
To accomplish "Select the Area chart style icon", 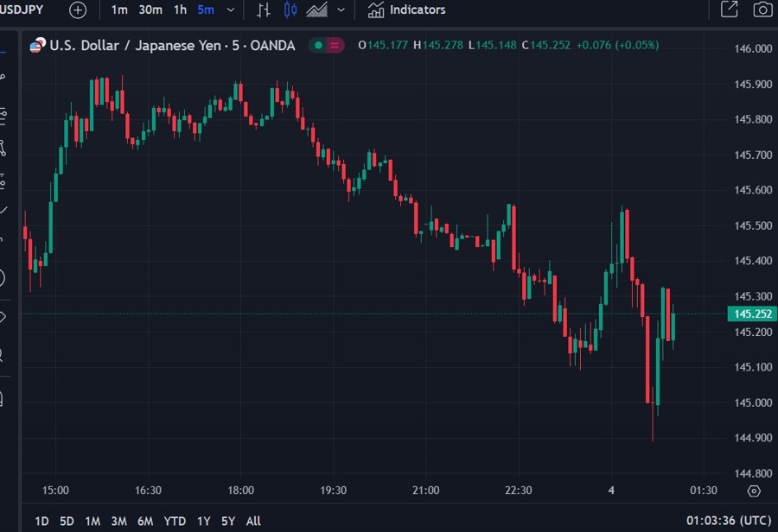I will point(316,10).
